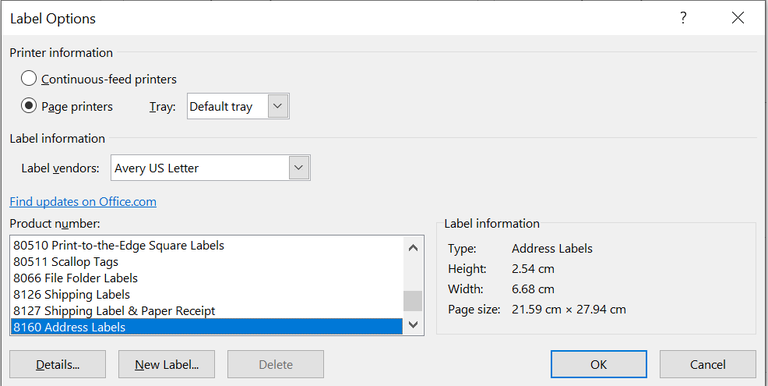Cancel the Label Options dialog
The width and height of the screenshot is (768, 386).
point(708,364)
